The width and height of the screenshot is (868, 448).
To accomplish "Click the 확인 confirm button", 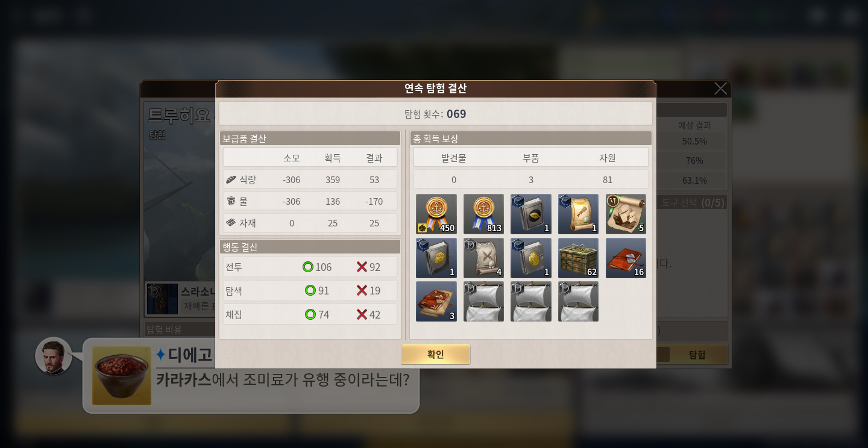I will click(x=435, y=355).
